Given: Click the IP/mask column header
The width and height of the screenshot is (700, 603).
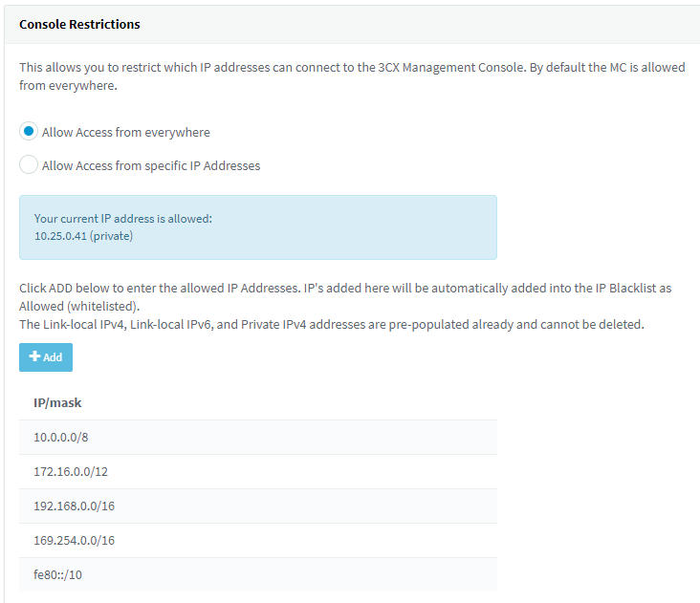Looking at the screenshot, I should pyautogui.click(x=57, y=402).
